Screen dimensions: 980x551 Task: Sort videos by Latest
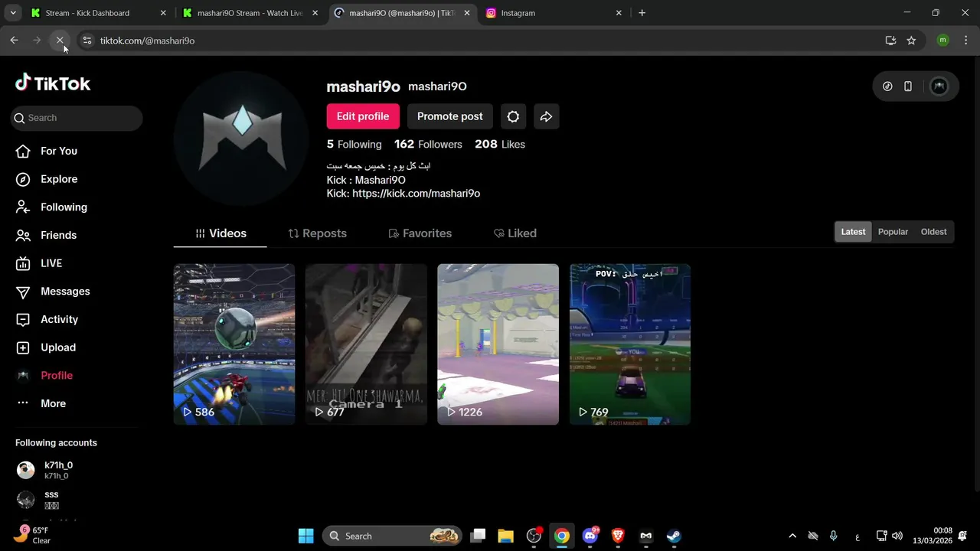click(x=853, y=232)
